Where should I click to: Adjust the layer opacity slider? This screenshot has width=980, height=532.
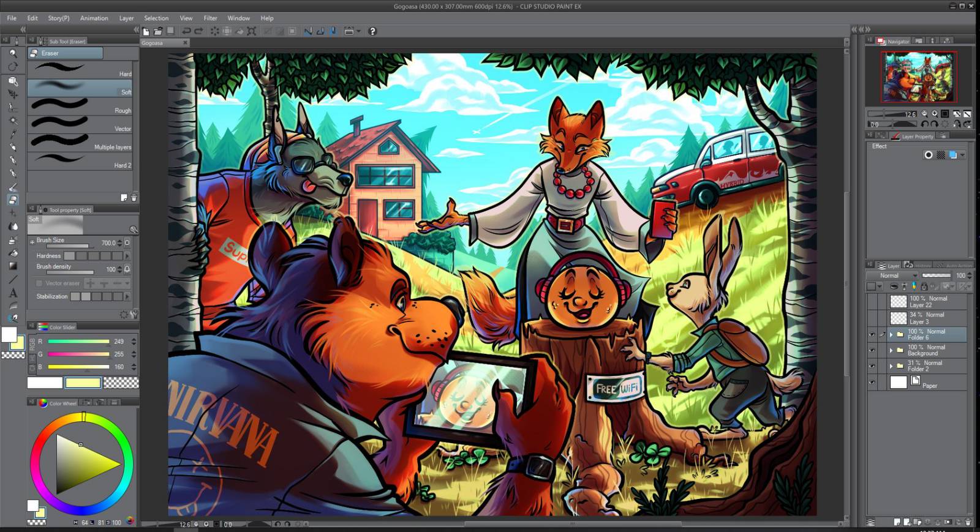pos(937,275)
